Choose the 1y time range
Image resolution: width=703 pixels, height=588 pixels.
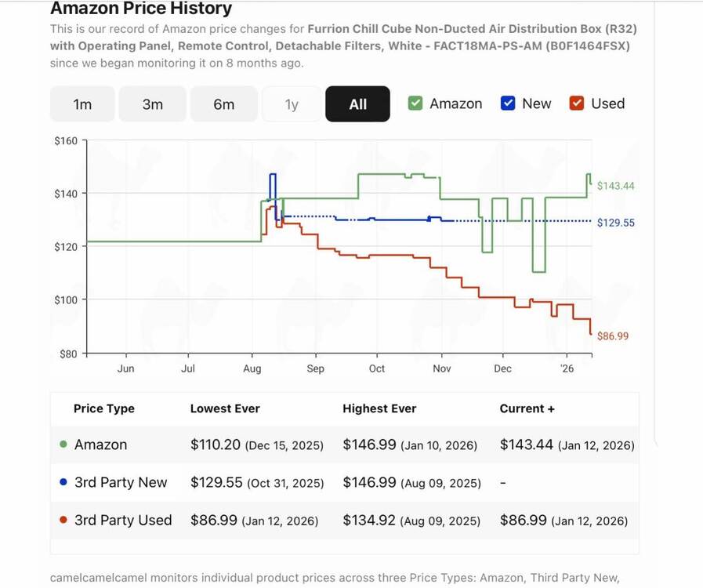(292, 104)
